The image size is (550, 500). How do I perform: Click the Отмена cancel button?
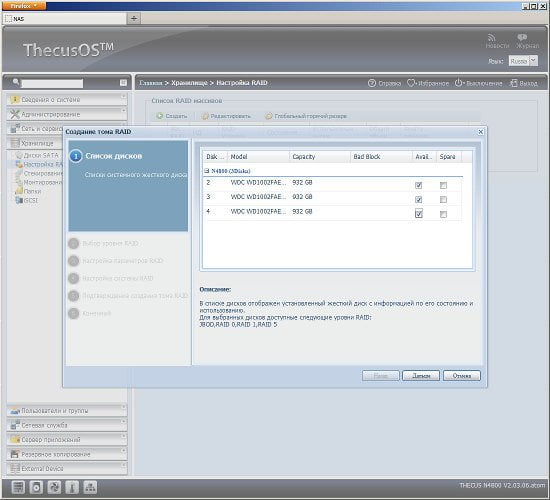pos(462,376)
